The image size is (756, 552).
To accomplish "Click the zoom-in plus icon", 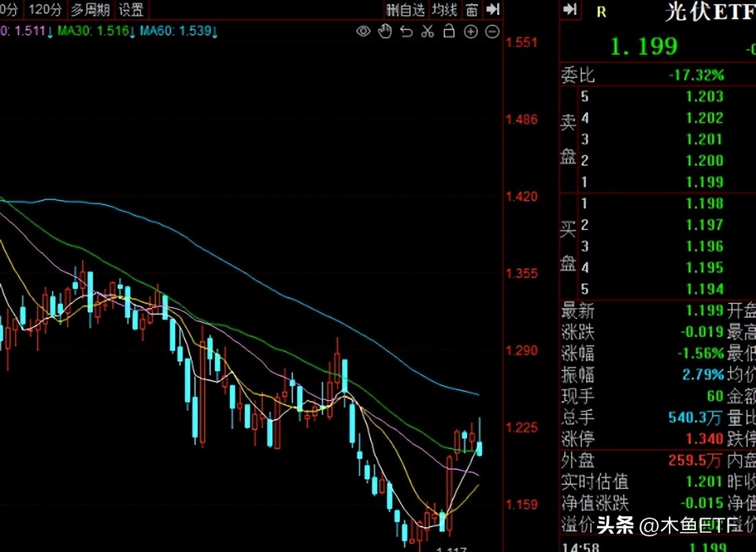I will [471, 31].
